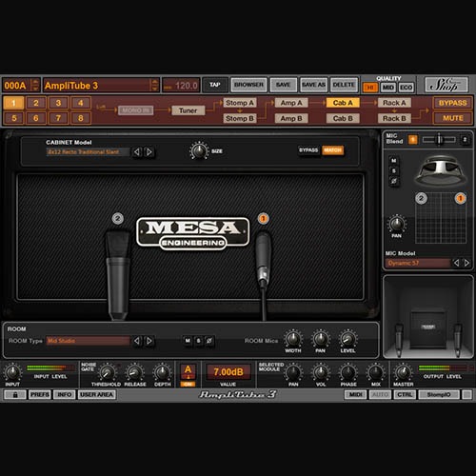Screen dimensions: 476x476
Task: Click the speaker cone image
Action: click(x=441, y=170)
